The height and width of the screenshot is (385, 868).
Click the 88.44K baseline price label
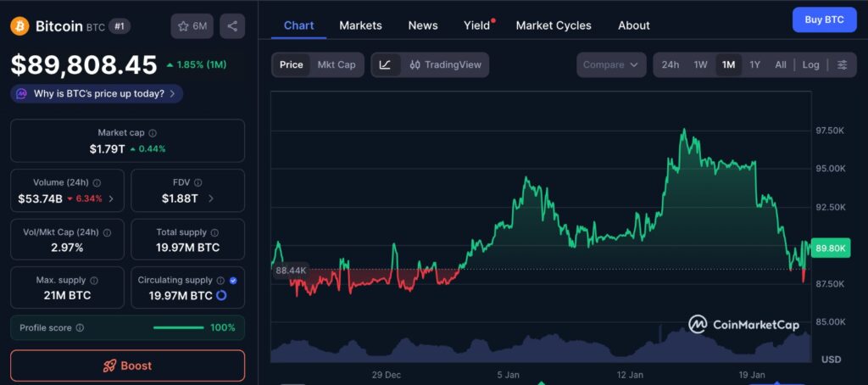click(x=291, y=271)
